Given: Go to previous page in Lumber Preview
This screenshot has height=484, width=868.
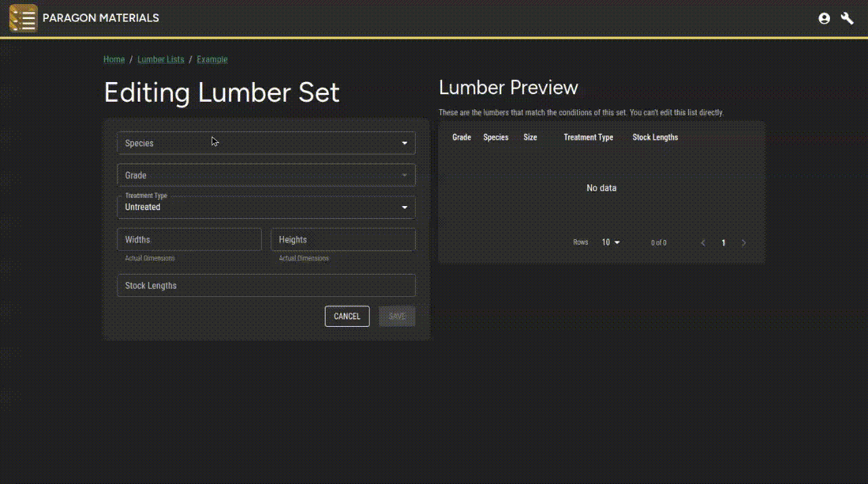Looking at the screenshot, I should coord(703,243).
